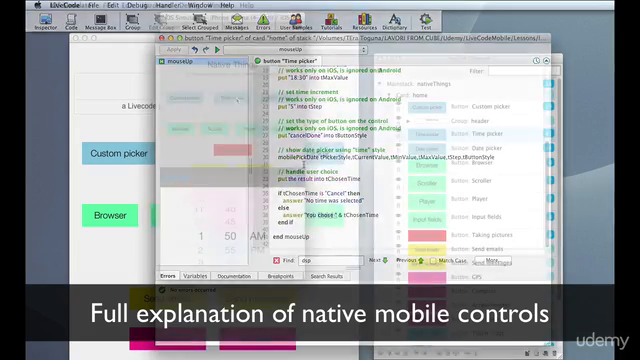Open the Edit menu

click(113, 5)
